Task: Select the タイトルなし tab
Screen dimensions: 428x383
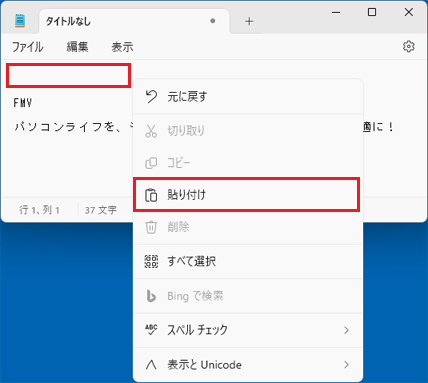Action: pyautogui.click(x=134, y=21)
